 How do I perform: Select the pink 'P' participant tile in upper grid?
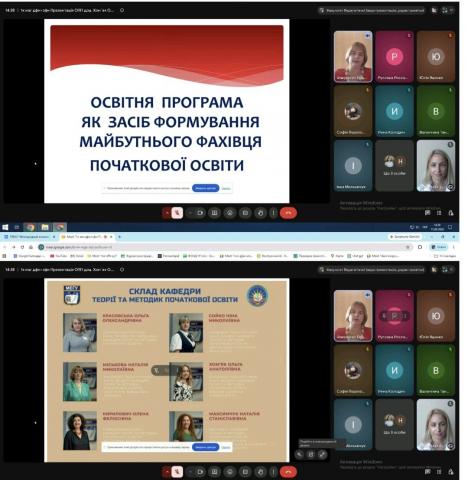point(394,56)
